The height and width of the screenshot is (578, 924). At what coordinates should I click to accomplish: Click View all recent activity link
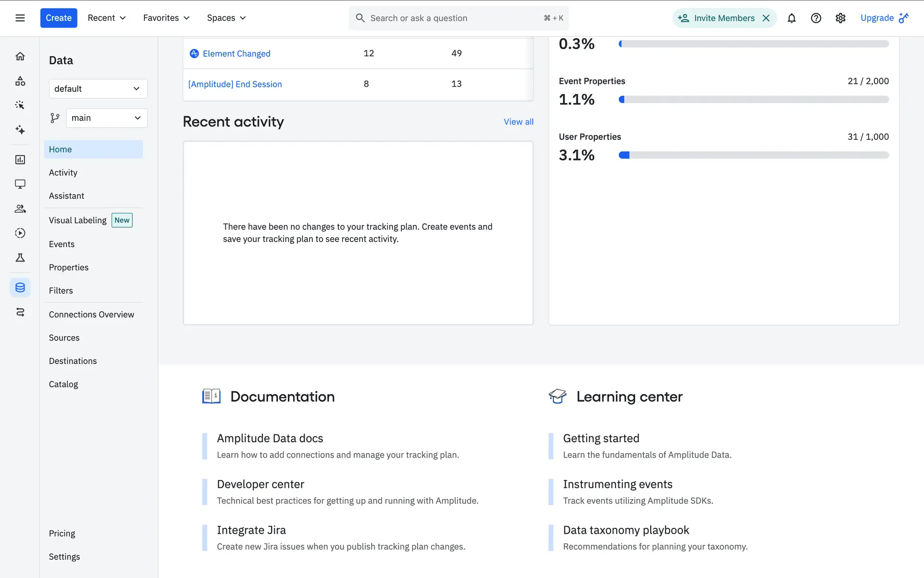(518, 122)
